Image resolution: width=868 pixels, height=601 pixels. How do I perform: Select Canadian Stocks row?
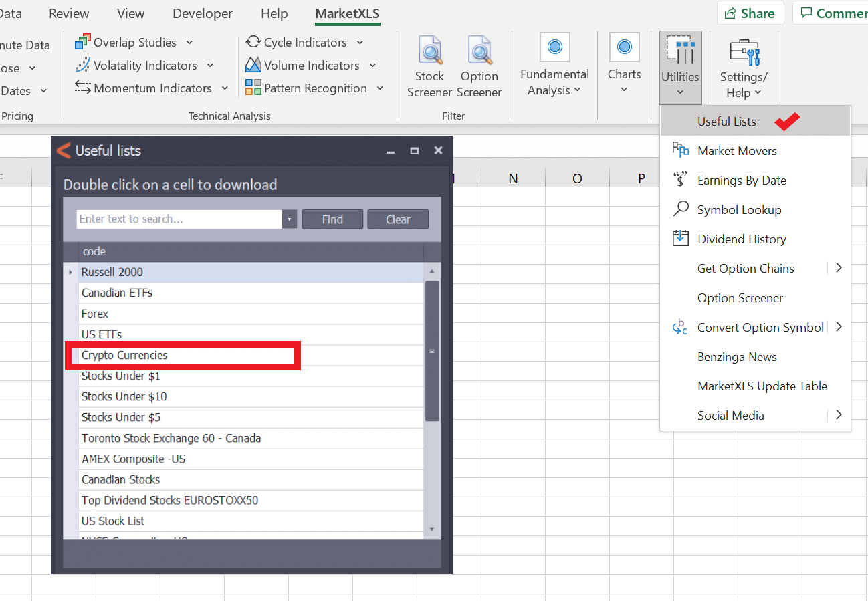coord(251,480)
